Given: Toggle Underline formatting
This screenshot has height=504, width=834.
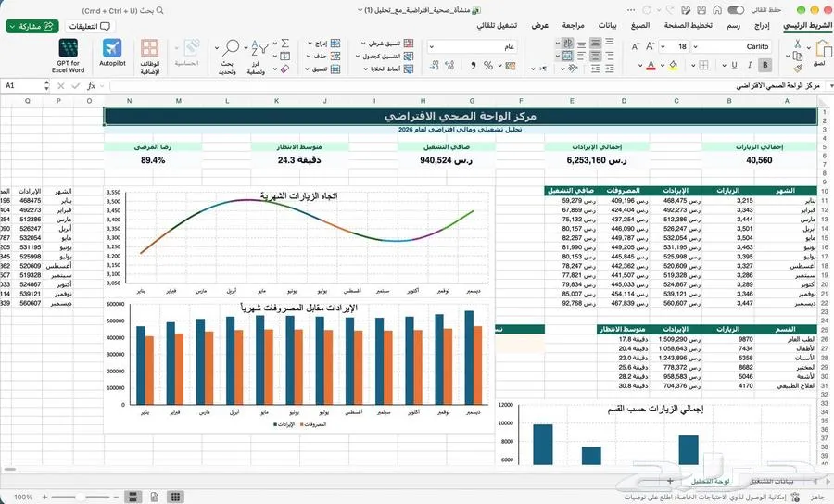Looking at the screenshot, I should (734, 66).
